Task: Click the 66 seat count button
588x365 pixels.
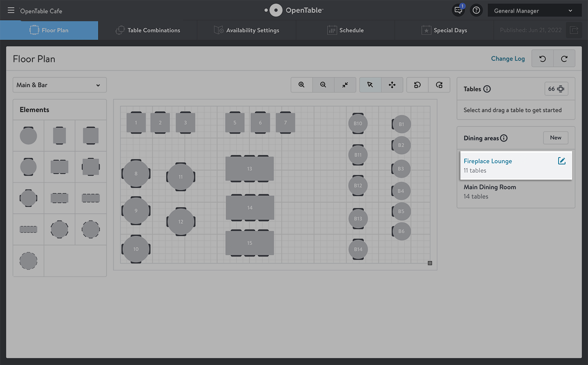Action: [556, 89]
